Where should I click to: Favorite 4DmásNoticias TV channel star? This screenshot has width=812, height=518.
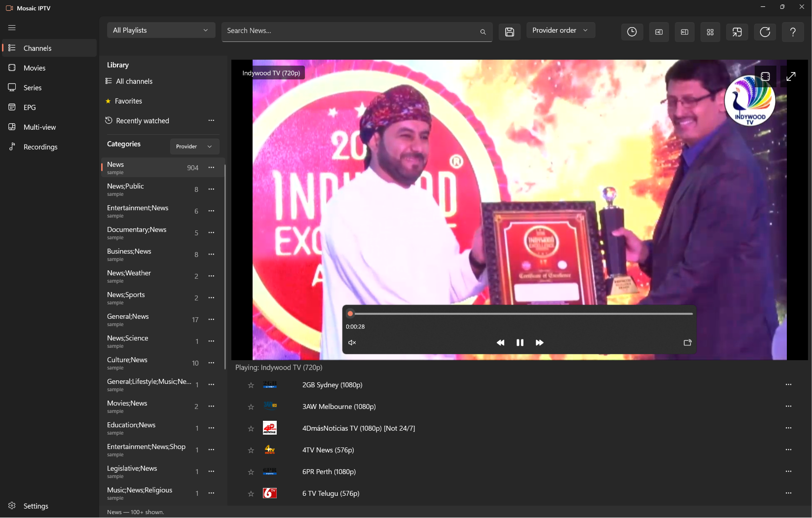point(251,429)
